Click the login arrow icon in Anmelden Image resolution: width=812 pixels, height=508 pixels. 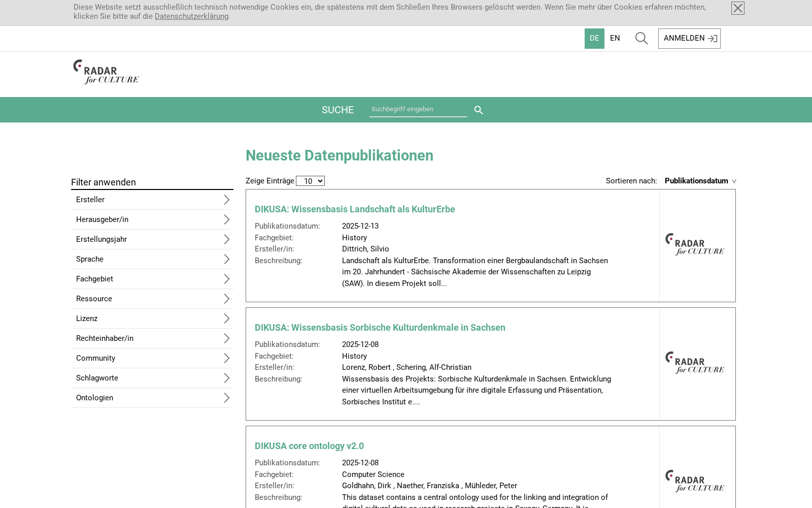[x=713, y=39]
